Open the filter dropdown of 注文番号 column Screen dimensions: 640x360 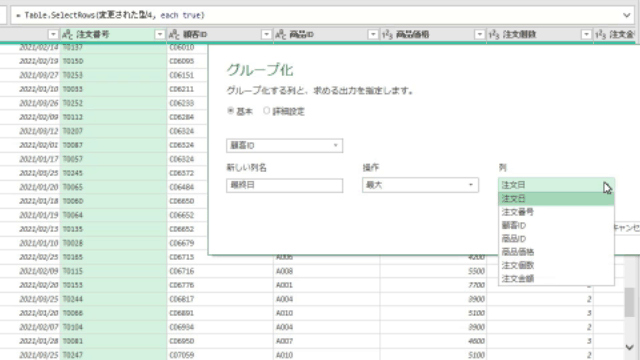pos(160,35)
